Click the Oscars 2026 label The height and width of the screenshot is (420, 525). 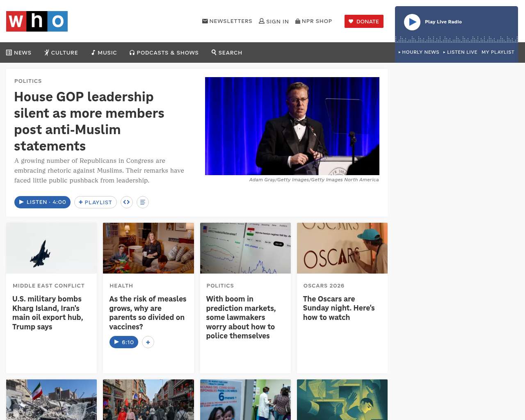click(324, 285)
